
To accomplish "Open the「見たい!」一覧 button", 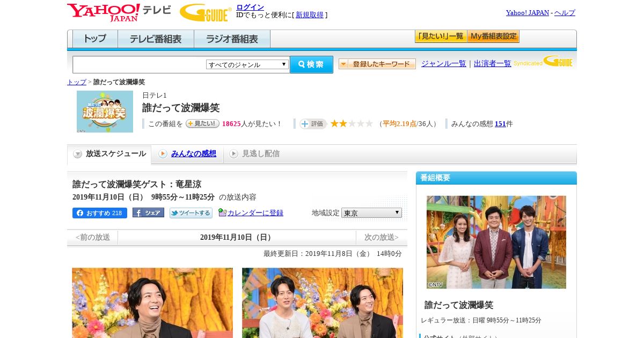I will 441,36.
